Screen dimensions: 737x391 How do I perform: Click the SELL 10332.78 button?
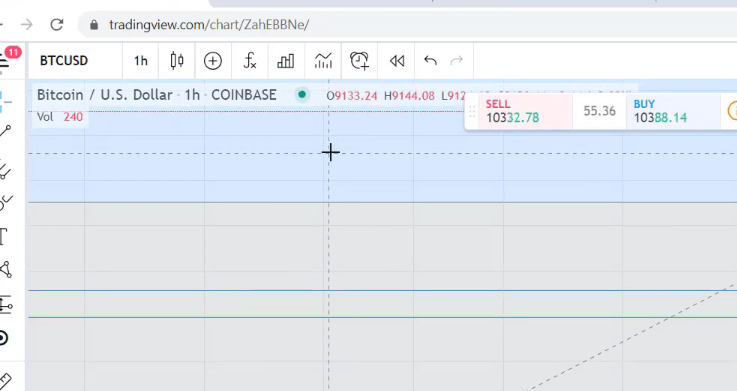click(525, 111)
